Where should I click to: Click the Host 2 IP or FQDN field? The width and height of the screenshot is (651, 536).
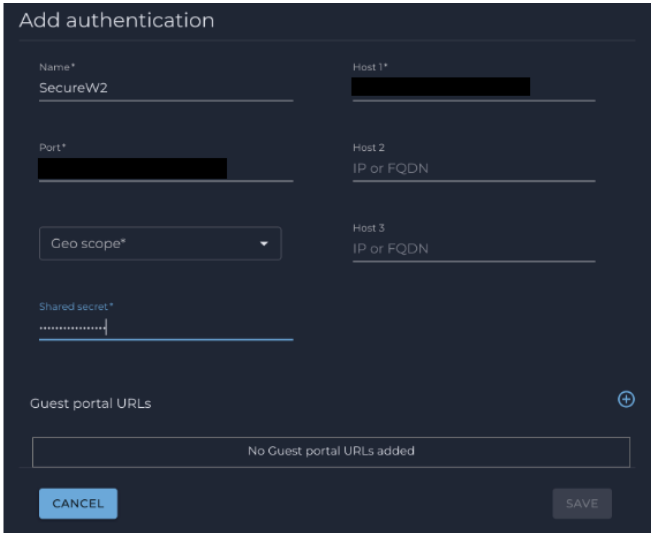click(x=474, y=169)
